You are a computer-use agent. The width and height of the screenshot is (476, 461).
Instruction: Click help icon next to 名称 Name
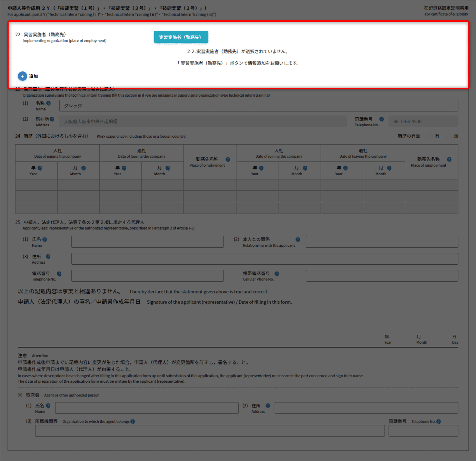click(x=48, y=103)
